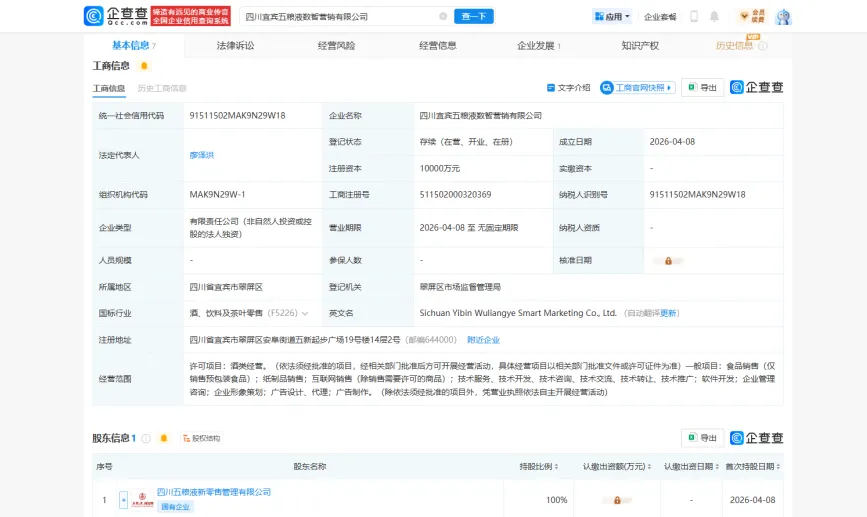Switch to the 企业发展 tab

tap(539, 45)
